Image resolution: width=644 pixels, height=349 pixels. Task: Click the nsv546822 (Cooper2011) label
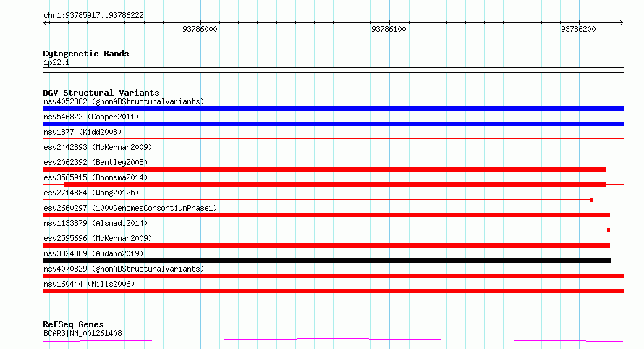(x=91, y=117)
